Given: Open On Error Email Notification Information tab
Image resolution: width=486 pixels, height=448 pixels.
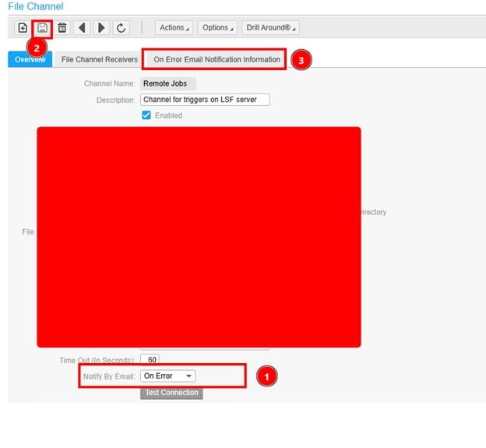Looking at the screenshot, I should tap(217, 59).
